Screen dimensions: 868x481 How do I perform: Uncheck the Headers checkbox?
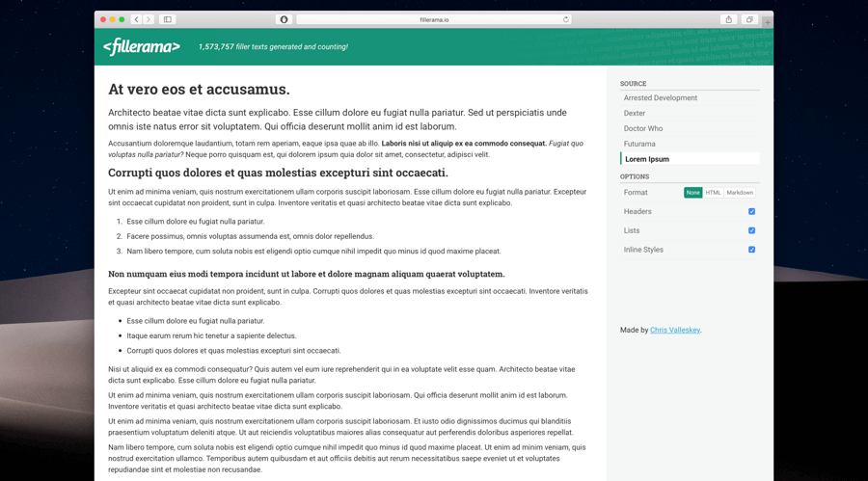[751, 211]
